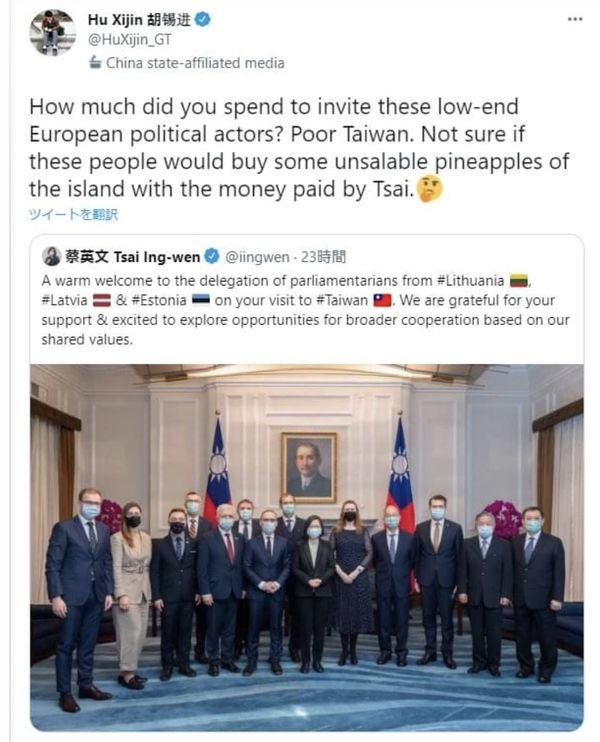Open the #Lithuania hashtag

(x=470, y=281)
